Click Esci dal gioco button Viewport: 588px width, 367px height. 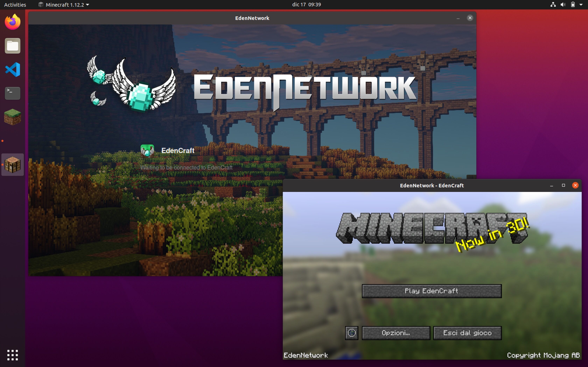(467, 333)
